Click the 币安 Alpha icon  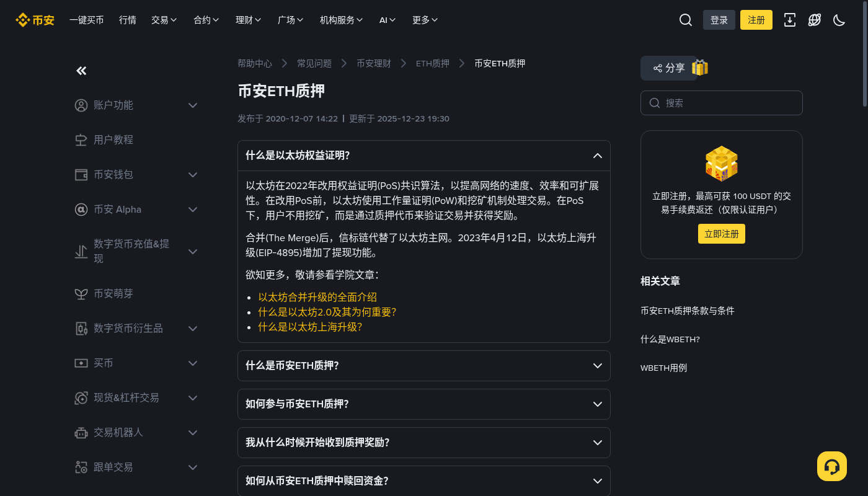(81, 210)
